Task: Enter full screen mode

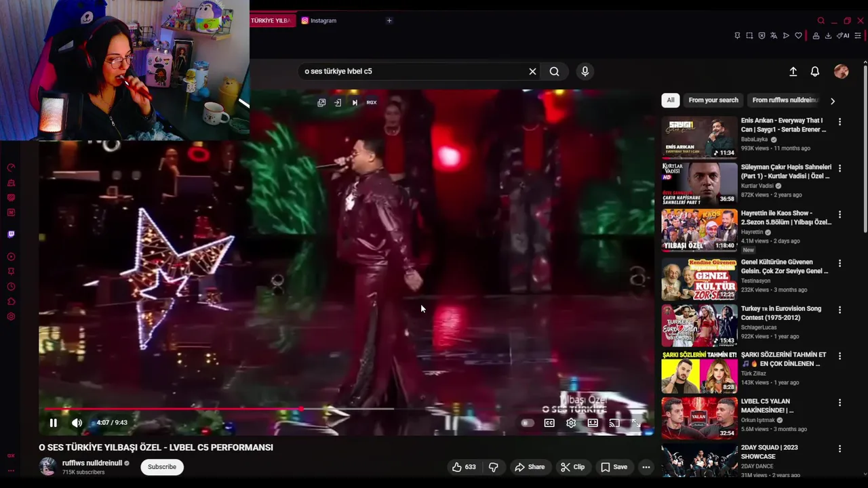Action: click(636, 423)
